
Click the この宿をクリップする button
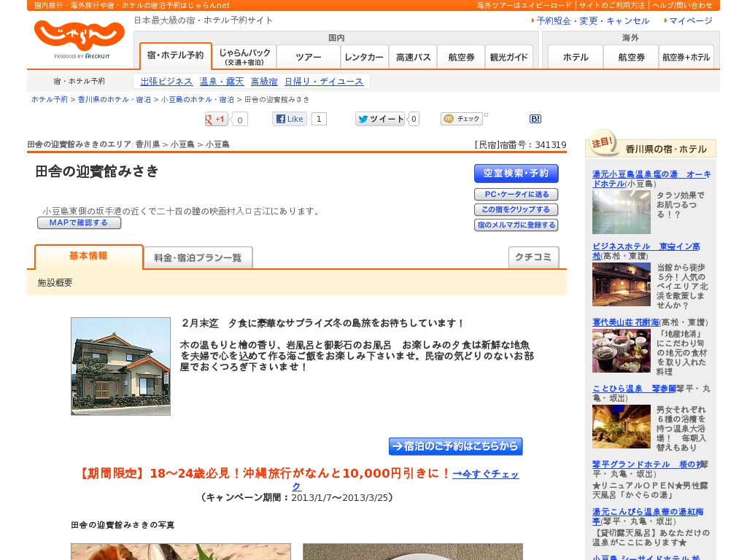point(516,209)
